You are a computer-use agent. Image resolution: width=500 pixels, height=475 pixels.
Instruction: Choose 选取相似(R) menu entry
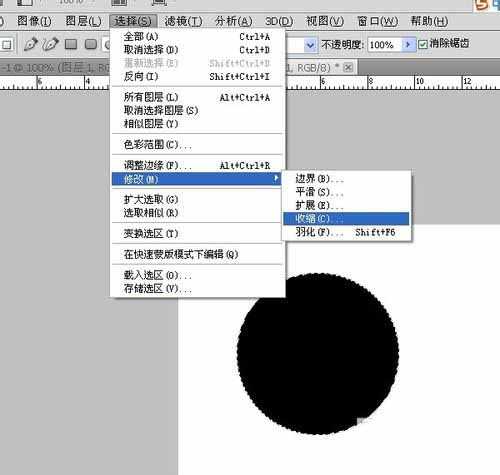(x=197, y=213)
